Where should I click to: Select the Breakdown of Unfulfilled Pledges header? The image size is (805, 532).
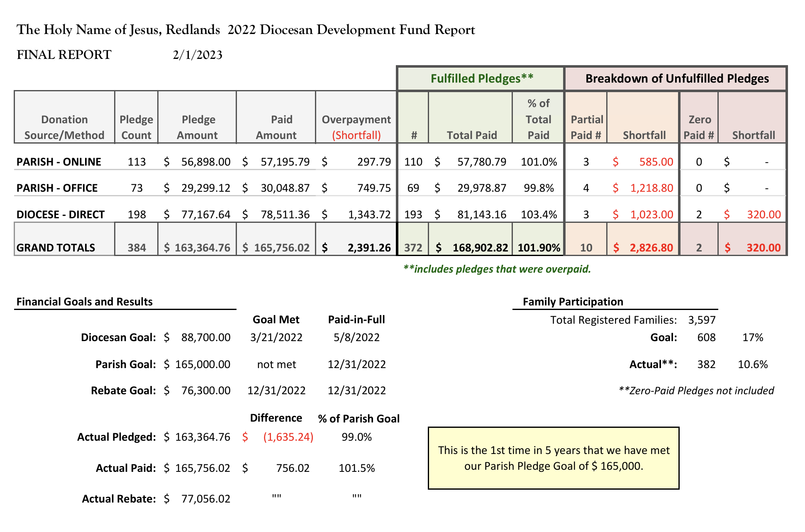676,78
